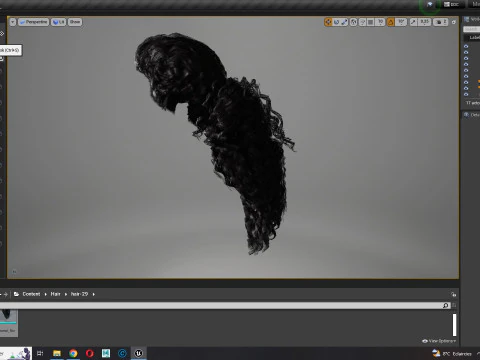The height and width of the screenshot is (360, 480).
Task: Open the teal app icon on taskbar
Action: (x=106, y=353)
